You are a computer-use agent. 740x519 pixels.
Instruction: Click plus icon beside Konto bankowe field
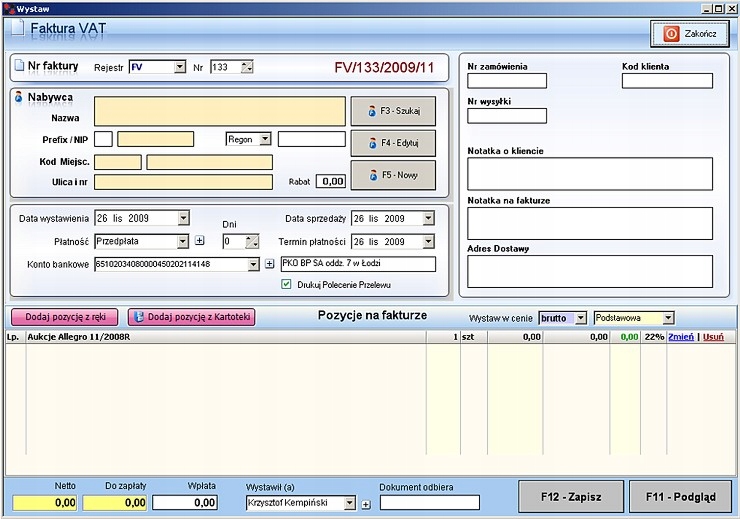[269, 264]
